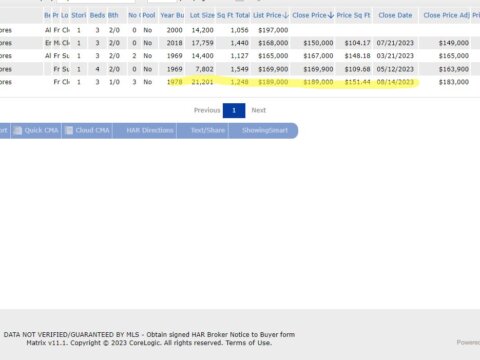Sort by Beds column header
This screenshot has width=480, height=360.
97,15
